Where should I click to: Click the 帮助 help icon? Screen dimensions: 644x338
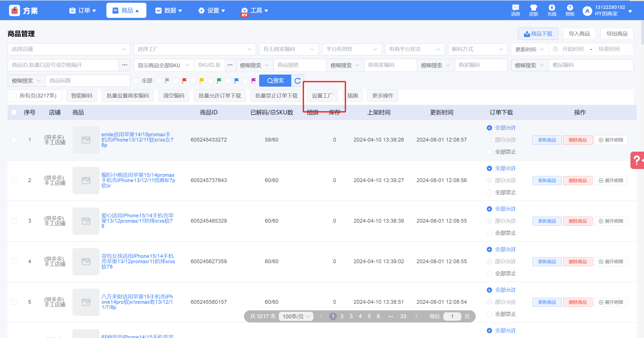tap(570, 8)
